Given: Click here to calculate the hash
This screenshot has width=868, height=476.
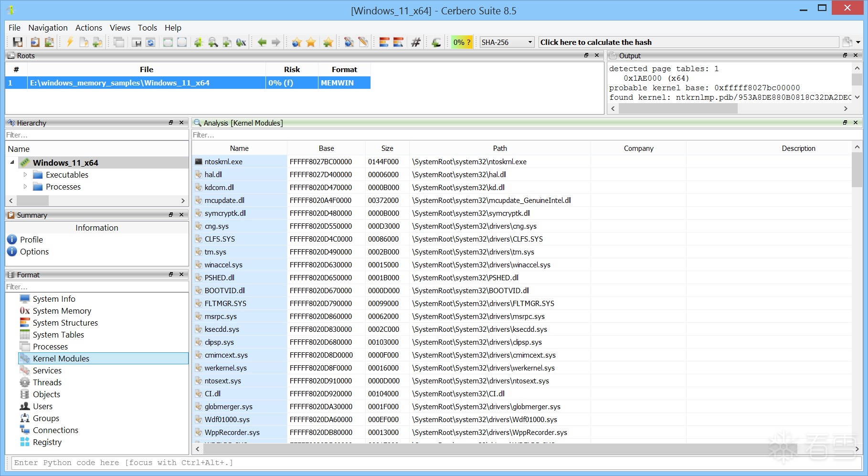Looking at the screenshot, I should [x=688, y=42].
